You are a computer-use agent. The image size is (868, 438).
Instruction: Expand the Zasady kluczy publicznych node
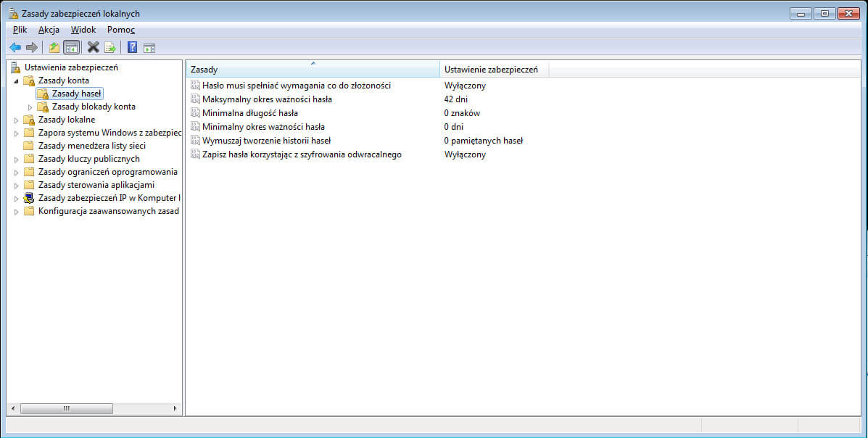pos(17,159)
